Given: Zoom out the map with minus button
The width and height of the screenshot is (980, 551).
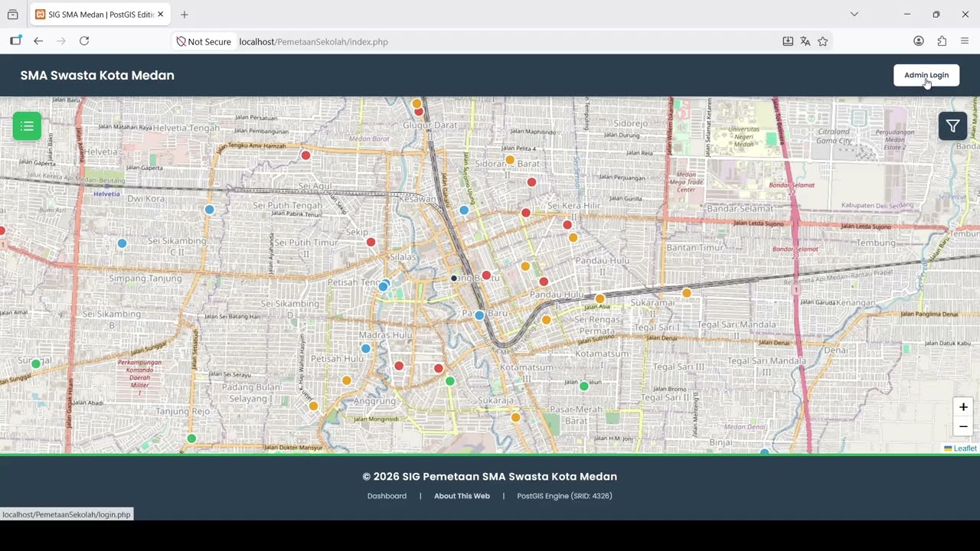Looking at the screenshot, I should click(x=963, y=427).
